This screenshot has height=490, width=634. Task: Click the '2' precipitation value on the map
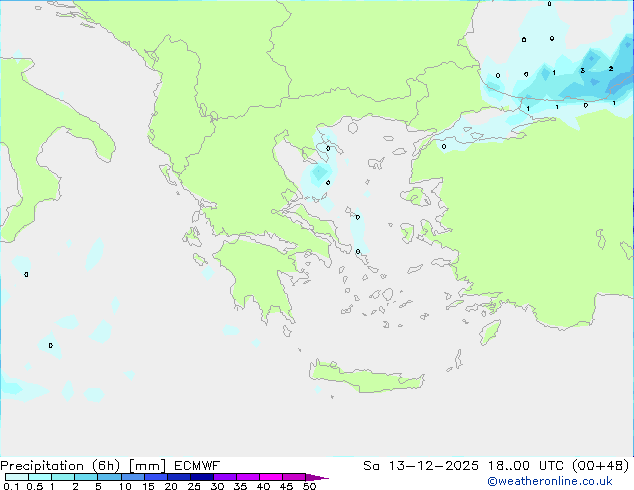(611, 69)
